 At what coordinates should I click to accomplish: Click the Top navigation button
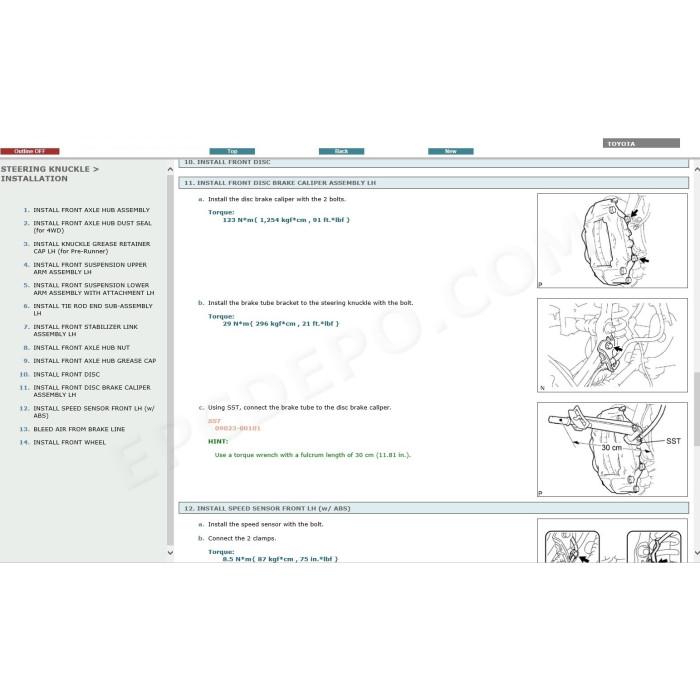tap(232, 151)
